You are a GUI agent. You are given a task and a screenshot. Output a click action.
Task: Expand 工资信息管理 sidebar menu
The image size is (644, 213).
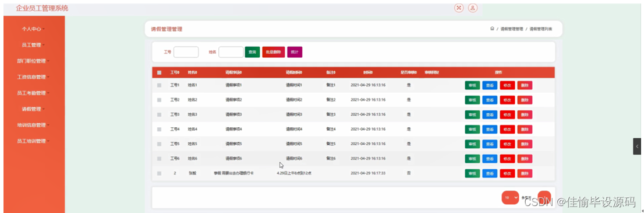pyautogui.click(x=33, y=77)
